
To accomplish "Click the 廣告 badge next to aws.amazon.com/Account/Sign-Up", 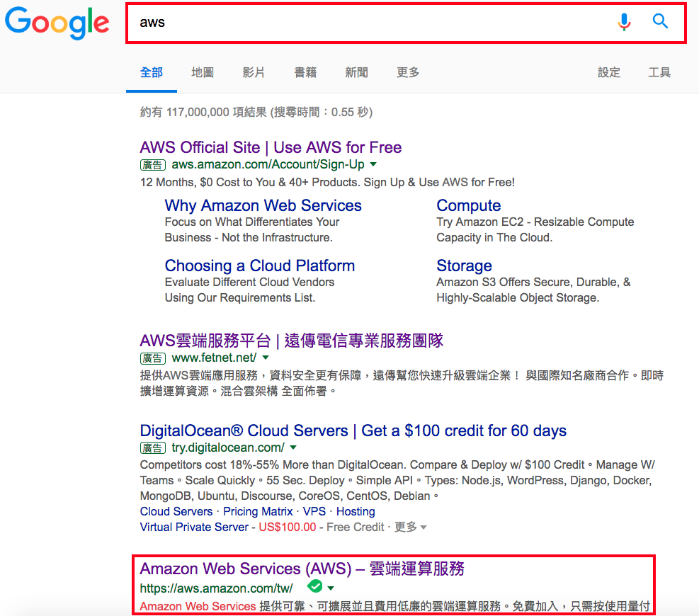I will click(x=153, y=165).
